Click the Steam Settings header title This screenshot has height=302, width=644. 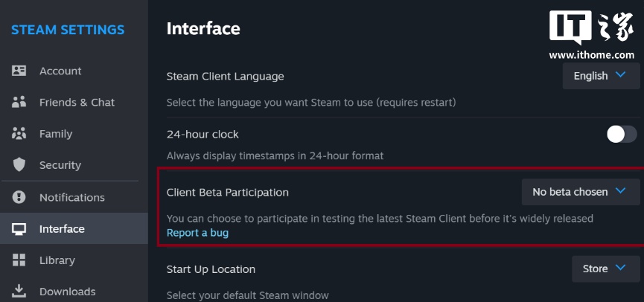pos(68,30)
